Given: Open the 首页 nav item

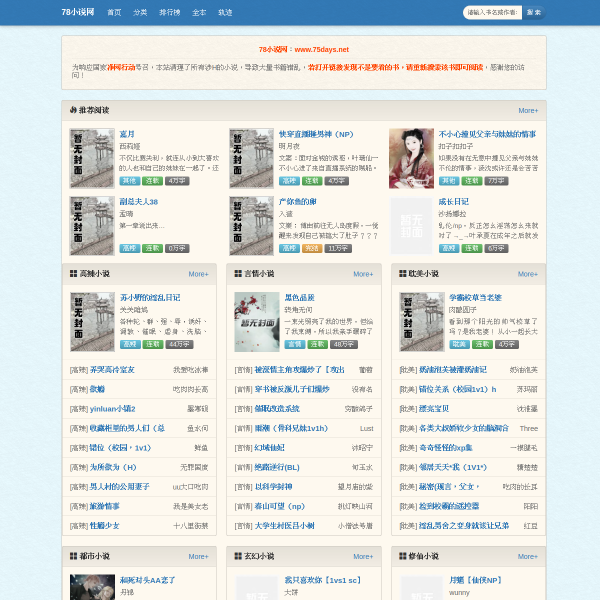Looking at the screenshot, I should click(114, 13).
